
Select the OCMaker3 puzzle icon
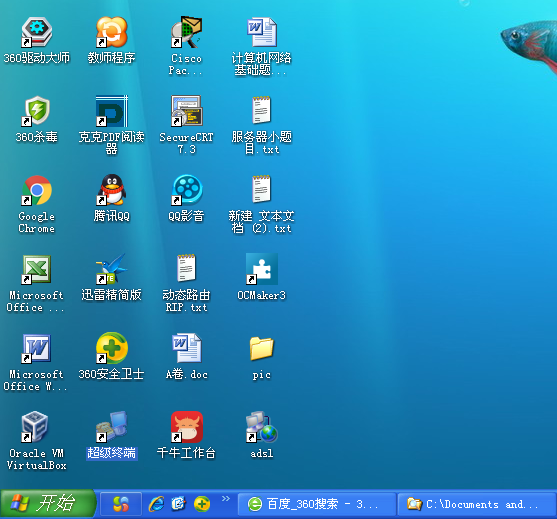pyautogui.click(x=262, y=269)
